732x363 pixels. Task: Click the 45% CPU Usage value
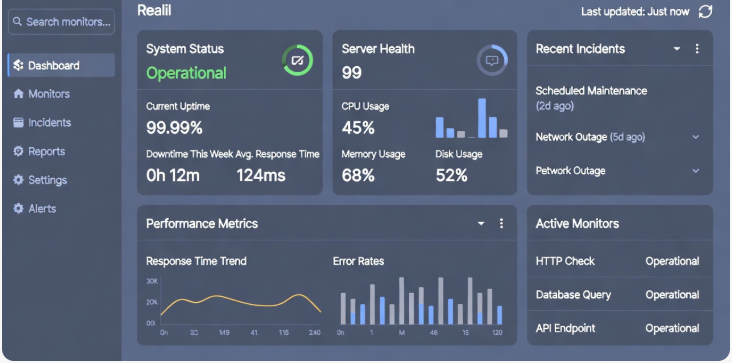tap(358, 128)
